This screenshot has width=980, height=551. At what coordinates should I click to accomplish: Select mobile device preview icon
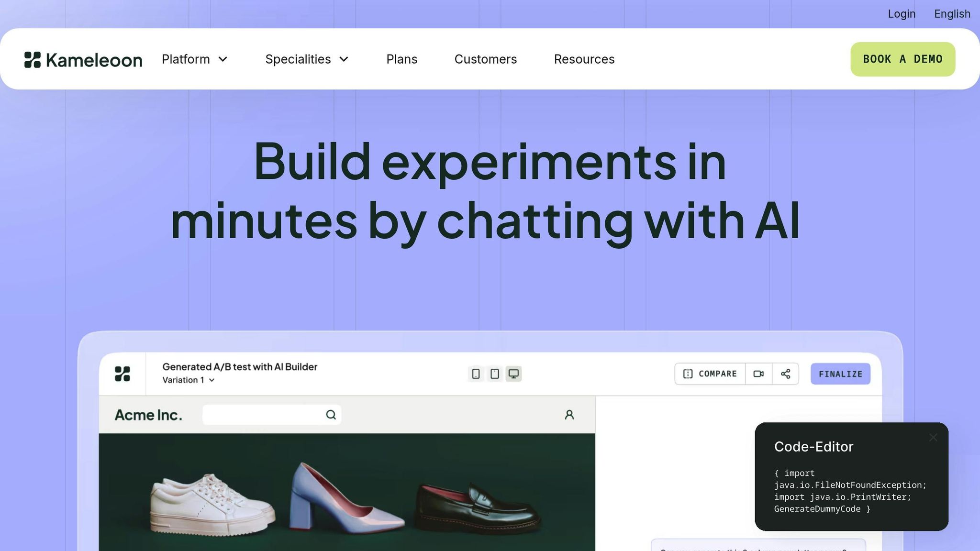click(476, 374)
